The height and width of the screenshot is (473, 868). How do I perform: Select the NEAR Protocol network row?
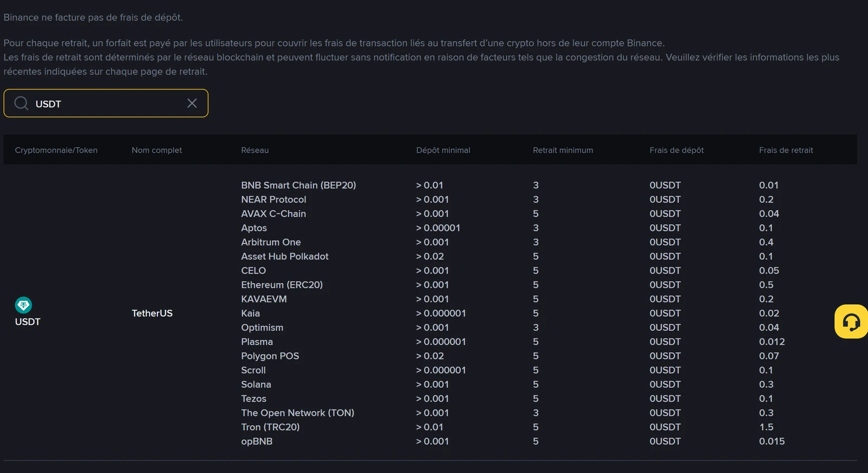pos(273,200)
